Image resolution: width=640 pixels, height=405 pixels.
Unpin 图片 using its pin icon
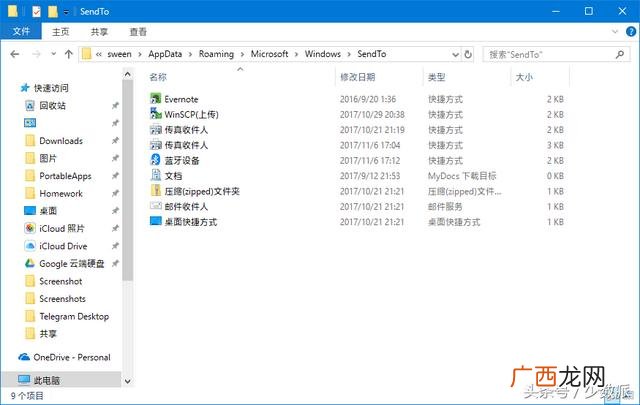tap(115, 158)
